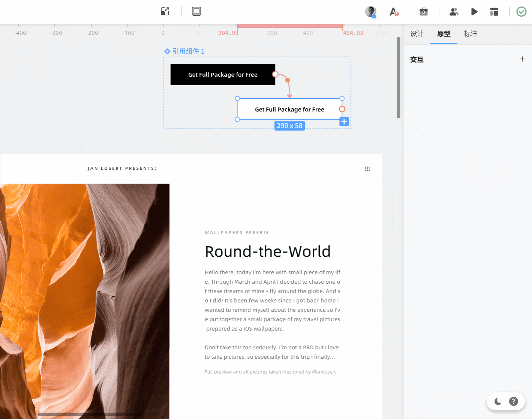Click the collaborators people icon

(x=454, y=12)
